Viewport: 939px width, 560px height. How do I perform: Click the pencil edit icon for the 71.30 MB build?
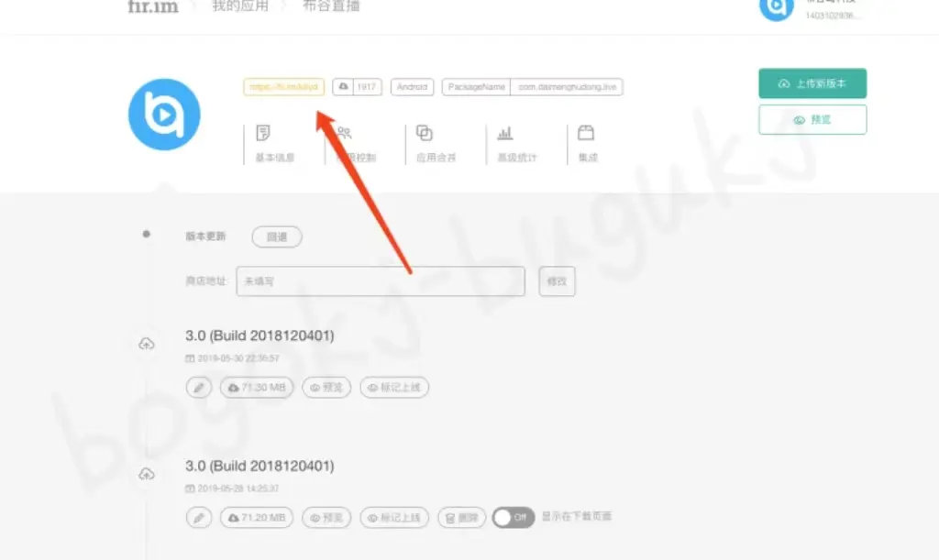[199, 388]
